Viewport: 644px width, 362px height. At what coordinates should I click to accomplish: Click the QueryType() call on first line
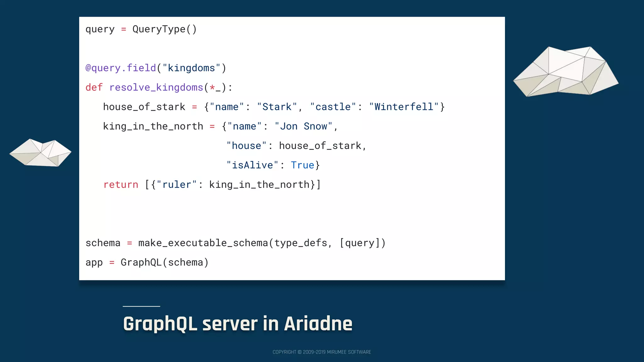click(164, 29)
